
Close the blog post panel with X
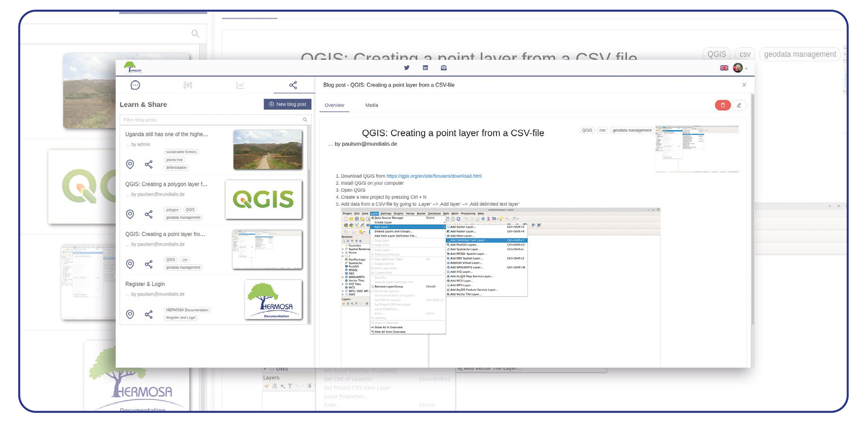pos(744,85)
